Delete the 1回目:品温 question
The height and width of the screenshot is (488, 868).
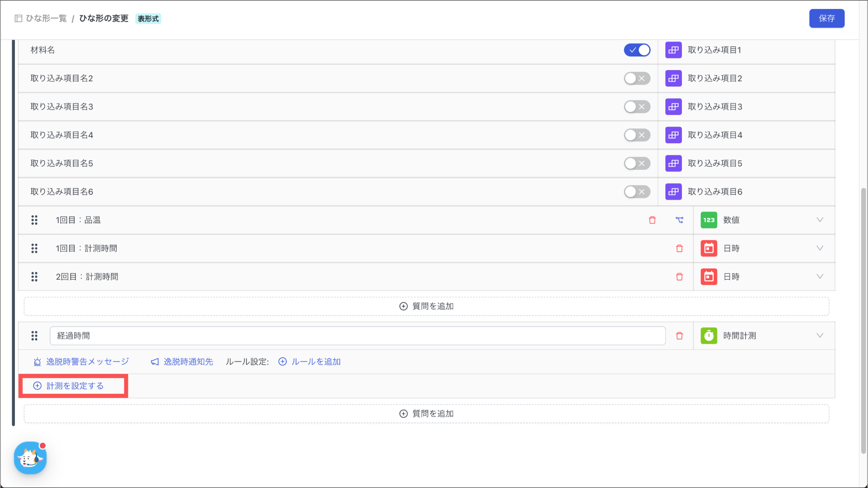652,220
